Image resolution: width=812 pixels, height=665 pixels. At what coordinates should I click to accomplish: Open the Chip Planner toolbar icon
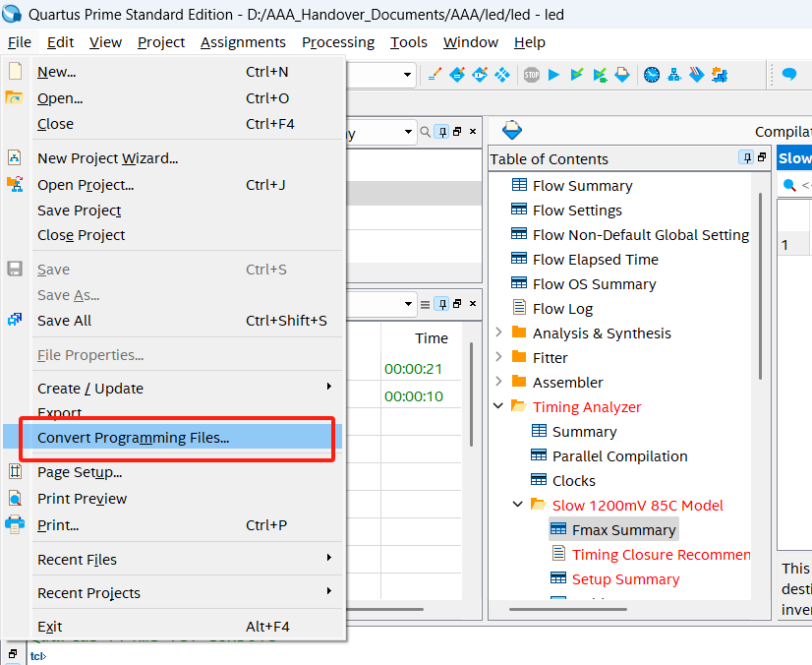pos(502,75)
